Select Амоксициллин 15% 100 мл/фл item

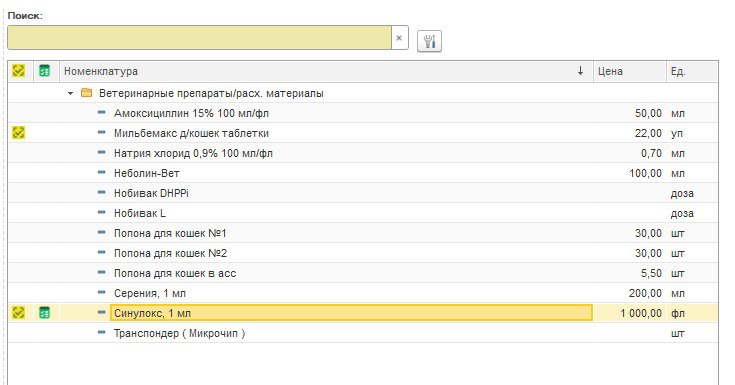(191, 113)
